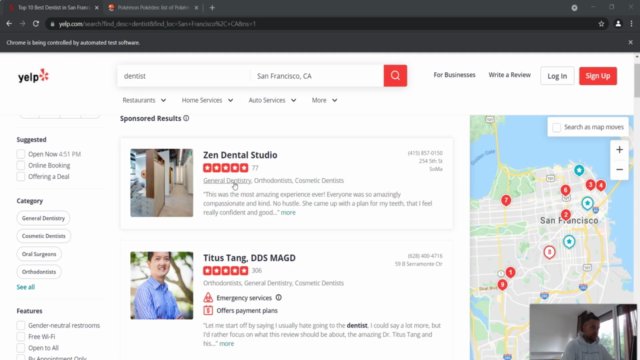Viewport: 640px width, 360px height.
Task: Open a new browser tab
Action: click(x=212, y=7)
